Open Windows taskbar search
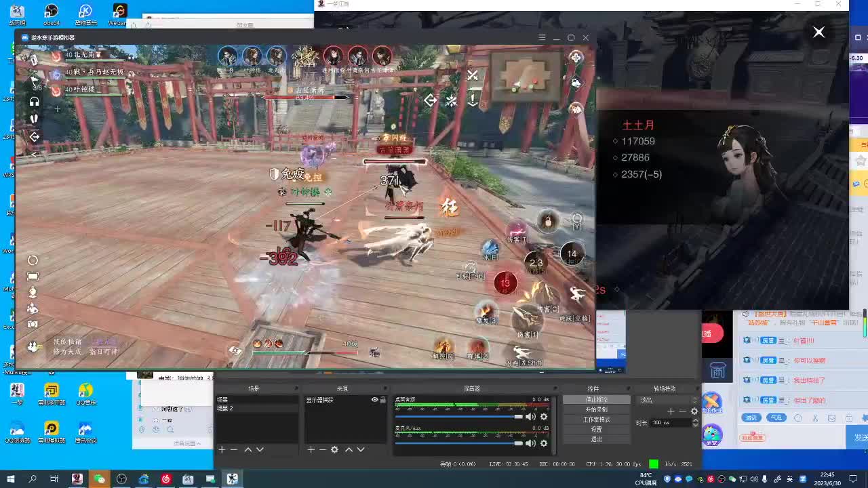This screenshot has width=868, height=488. point(33,479)
